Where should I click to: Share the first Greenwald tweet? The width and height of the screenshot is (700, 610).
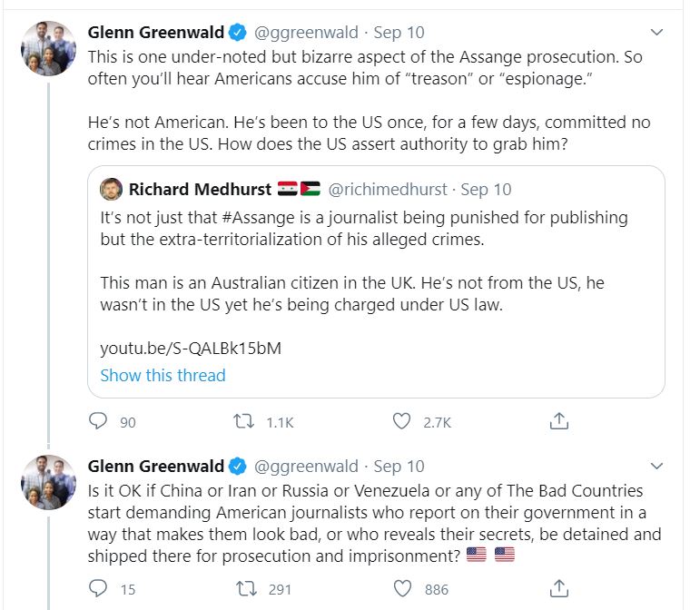click(x=560, y=421)
